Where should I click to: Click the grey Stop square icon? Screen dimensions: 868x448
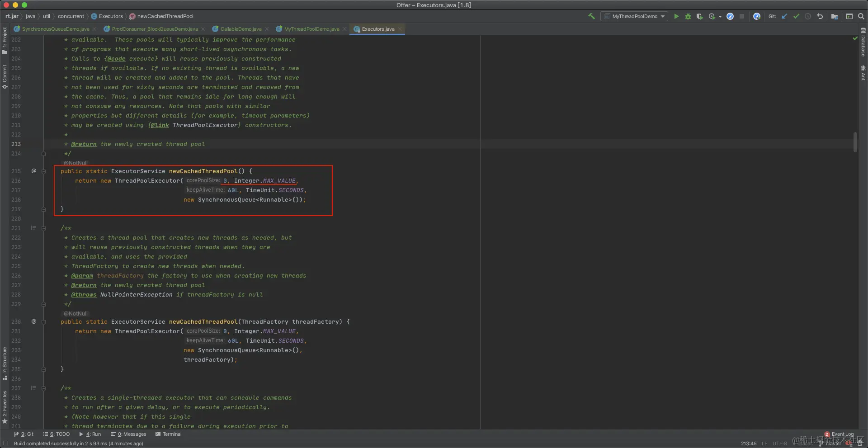(742, 16)
